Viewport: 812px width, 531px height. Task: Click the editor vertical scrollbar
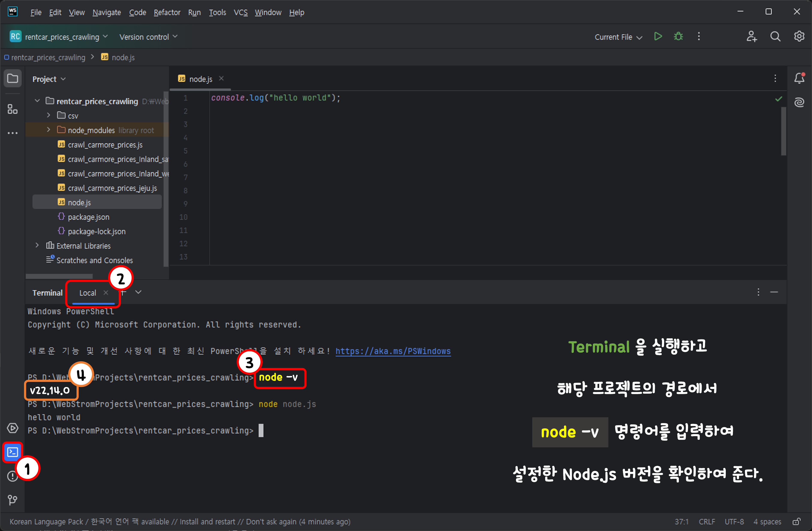784,132
